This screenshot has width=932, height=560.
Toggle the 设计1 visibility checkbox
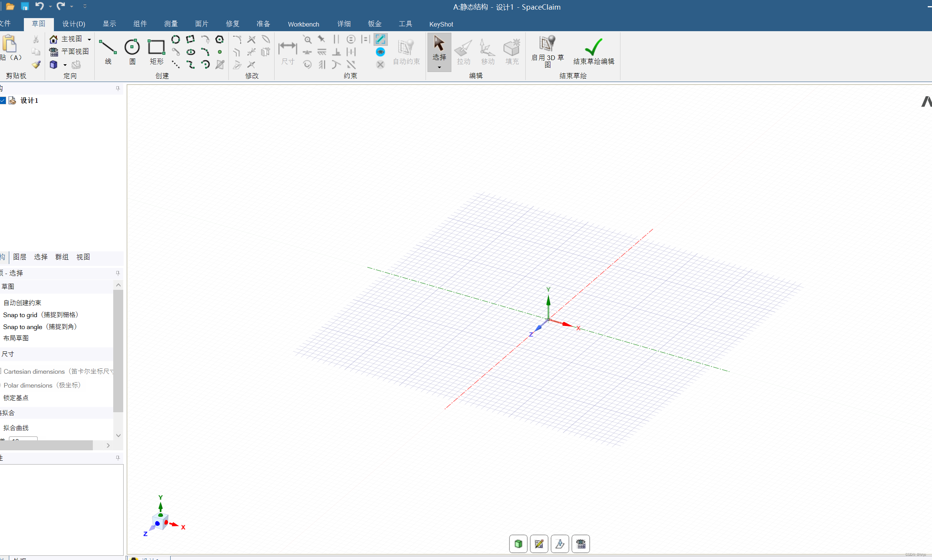(x=3, y=100)
